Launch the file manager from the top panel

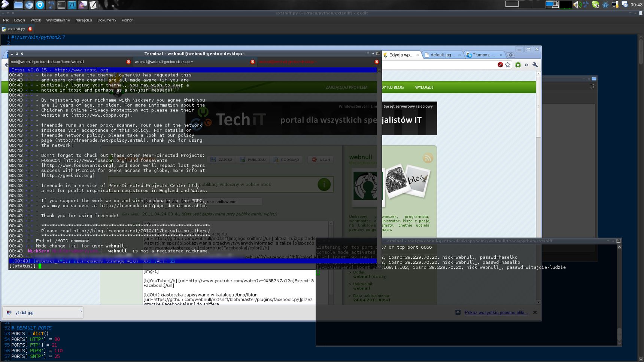point(18,5)
